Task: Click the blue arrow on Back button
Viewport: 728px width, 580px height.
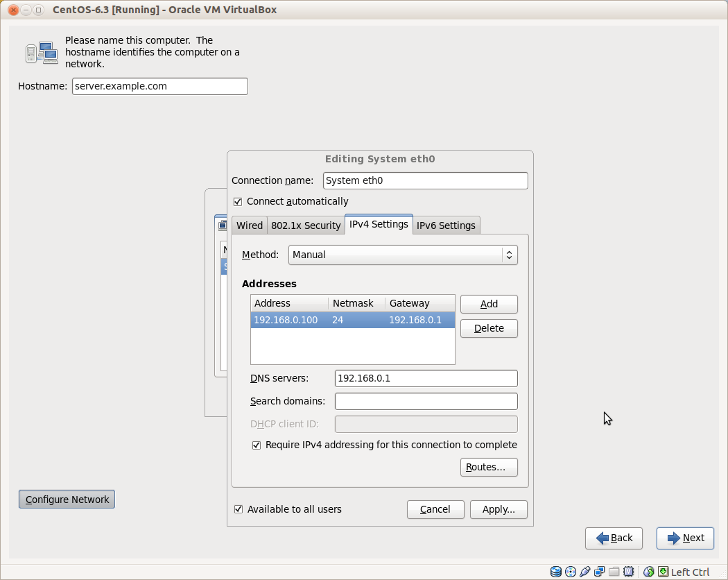Action: click(603, 538)
